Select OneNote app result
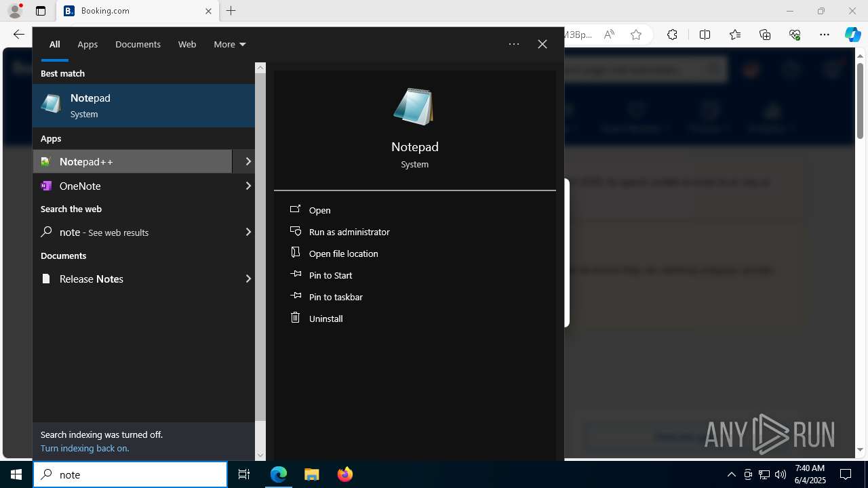This screenshot has height=488, width=868. [x=132, y=186]
